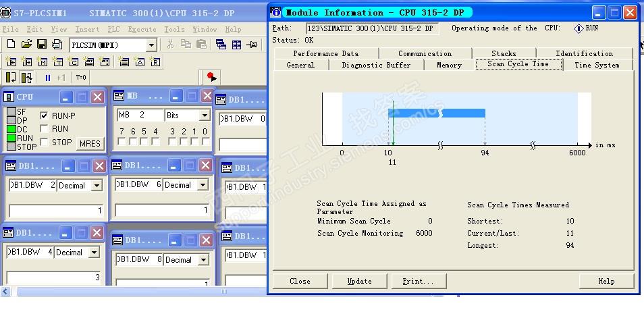Insert a counter (C) window

(74, 61)
